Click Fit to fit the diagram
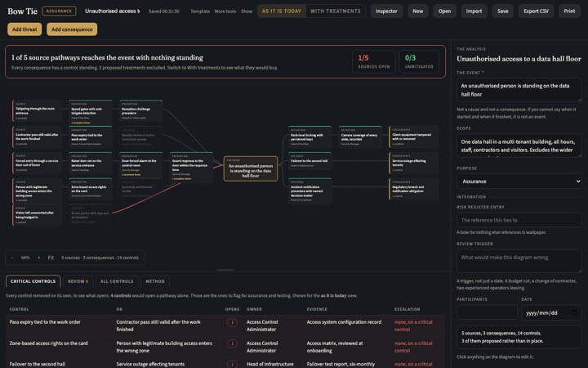The width and height of the screenshot is (588, 368). coord(51,258)
